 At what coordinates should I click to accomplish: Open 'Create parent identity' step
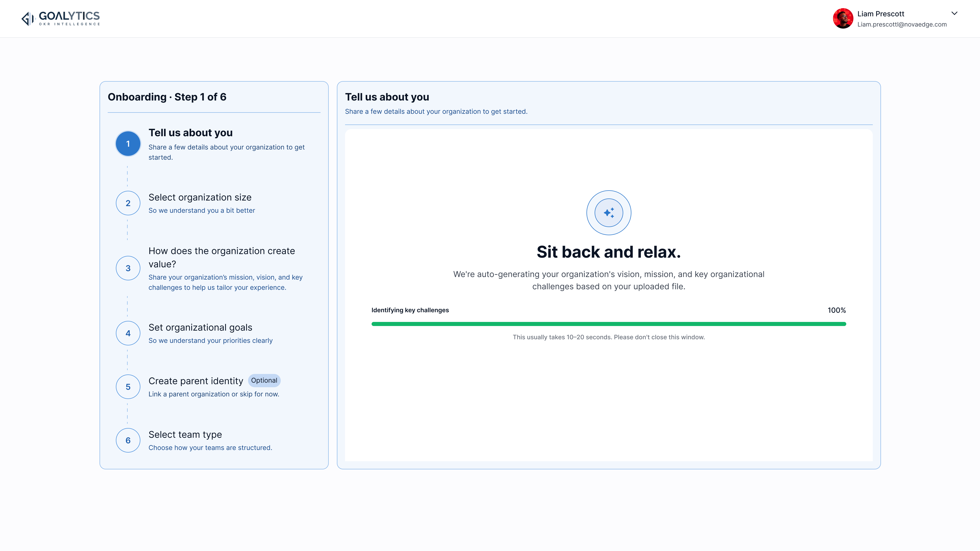195,381
